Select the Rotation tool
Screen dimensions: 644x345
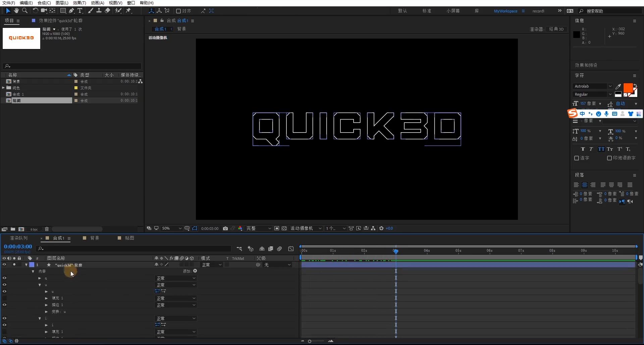[36, 11]
